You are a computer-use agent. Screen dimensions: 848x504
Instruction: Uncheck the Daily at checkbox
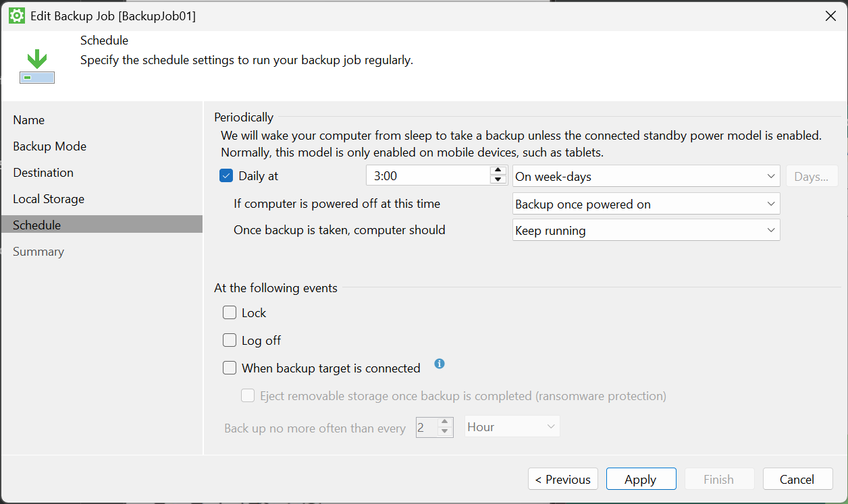tap(226, 176)
